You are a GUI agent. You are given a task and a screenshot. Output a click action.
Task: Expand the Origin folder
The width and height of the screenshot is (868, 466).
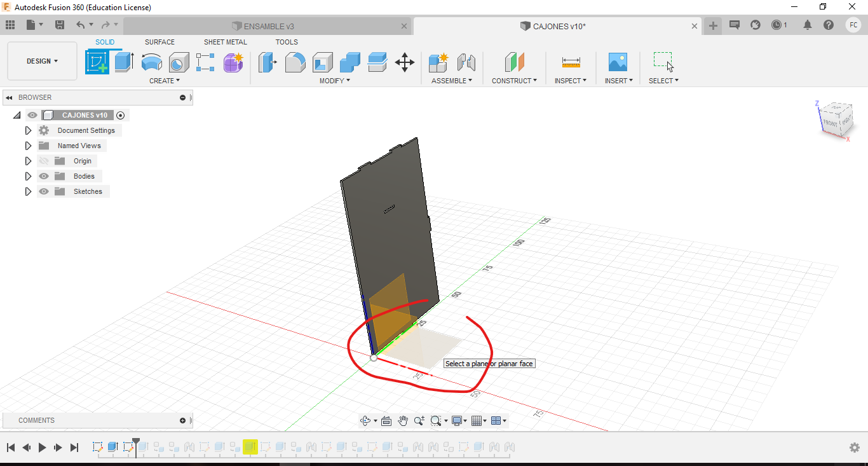[x=28, y=161]
